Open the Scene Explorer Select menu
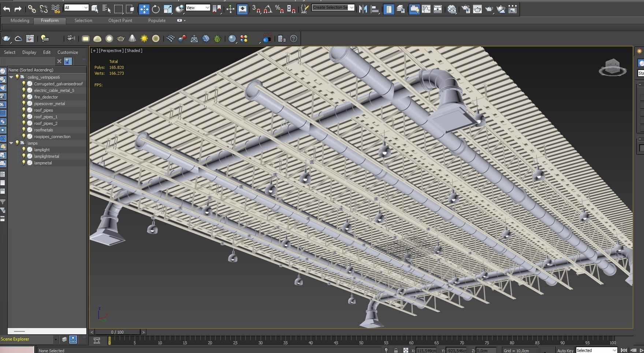Viewport: 644px width, 353px height. click(10, 52)
